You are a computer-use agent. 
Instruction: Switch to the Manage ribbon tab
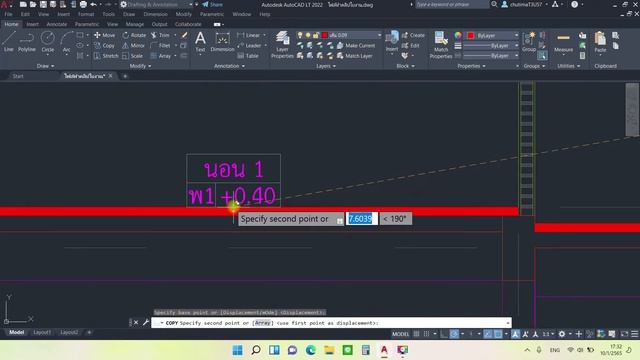(135, 24)
